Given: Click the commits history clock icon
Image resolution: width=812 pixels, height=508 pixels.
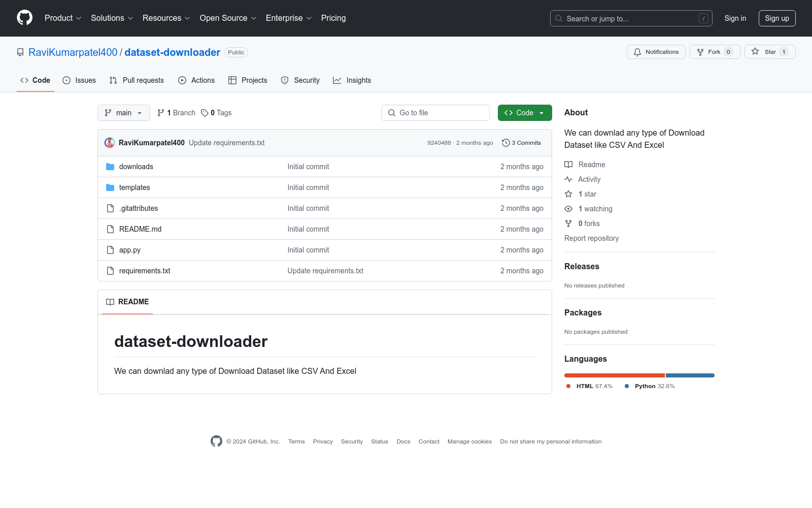Looking at the screenshot, I should [505, 143].
